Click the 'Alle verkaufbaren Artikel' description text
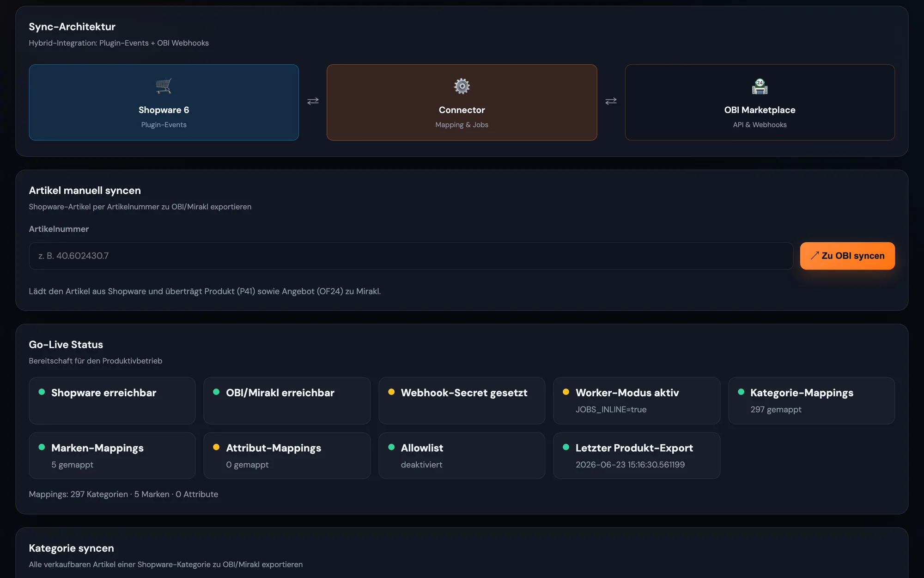924x578 pixels. point(165,565)
